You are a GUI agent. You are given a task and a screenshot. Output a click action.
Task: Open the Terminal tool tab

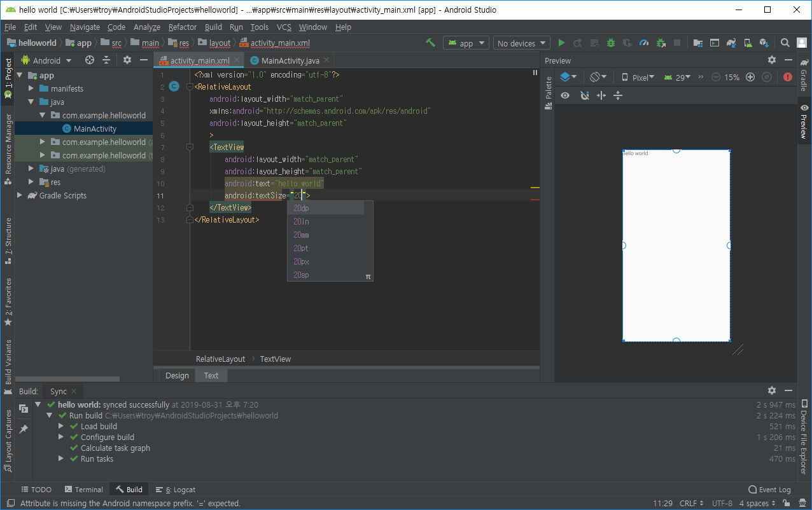point(83,489)
